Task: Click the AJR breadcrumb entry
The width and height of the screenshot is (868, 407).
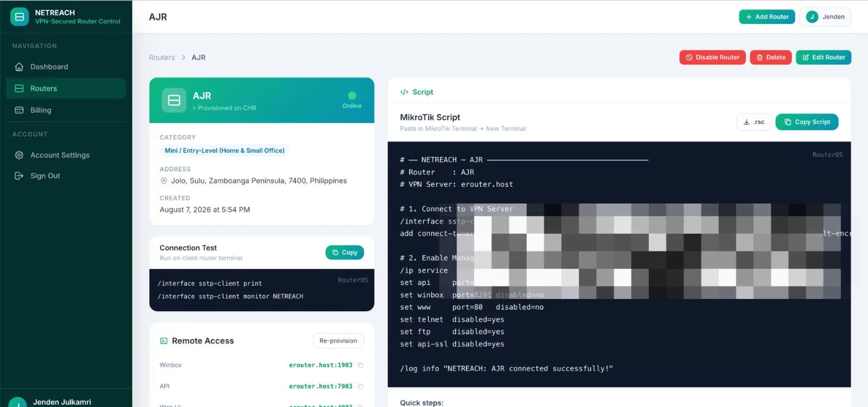Action: [x=199, y=58]
